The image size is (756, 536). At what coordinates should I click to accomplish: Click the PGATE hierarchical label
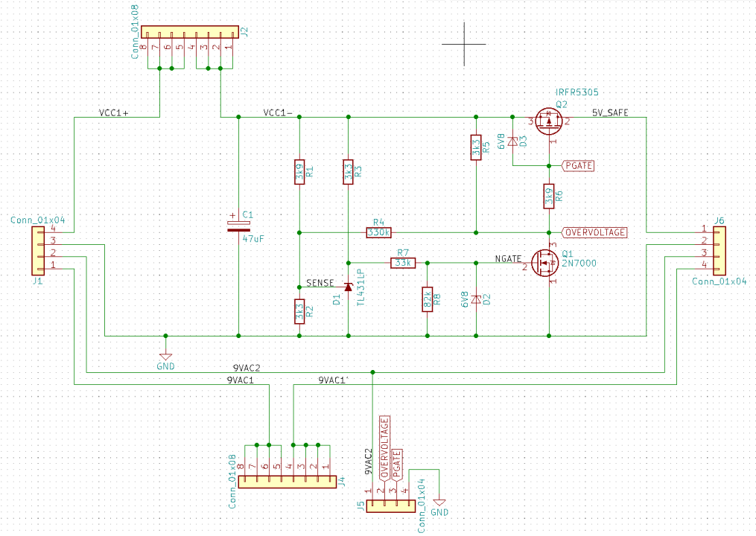[x=578, y=166]
